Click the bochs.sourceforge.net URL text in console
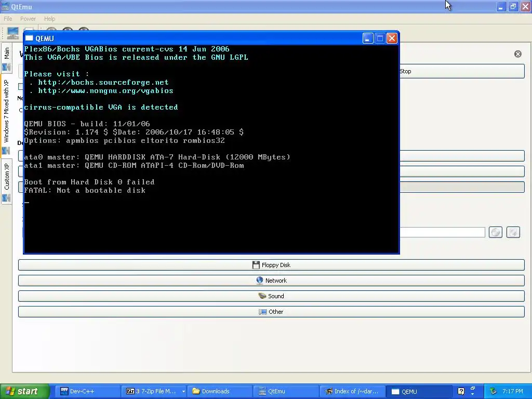This screenshot has width=532, height=399. pos(103,83)
